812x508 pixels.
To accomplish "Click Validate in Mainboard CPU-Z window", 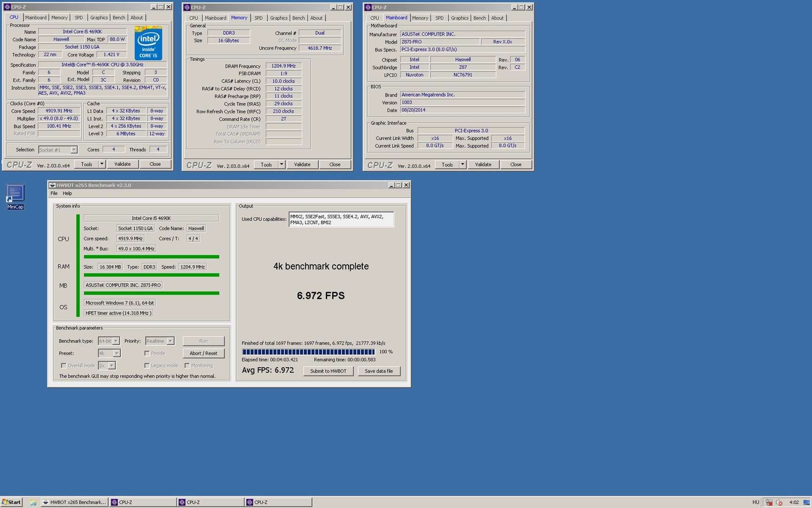I will pyautogui.click(x=483, y=165).
